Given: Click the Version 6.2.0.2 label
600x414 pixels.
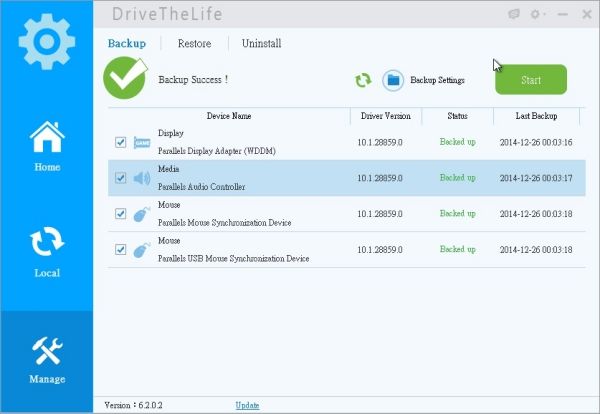Looking at the screenshot, I should point(133,405).
